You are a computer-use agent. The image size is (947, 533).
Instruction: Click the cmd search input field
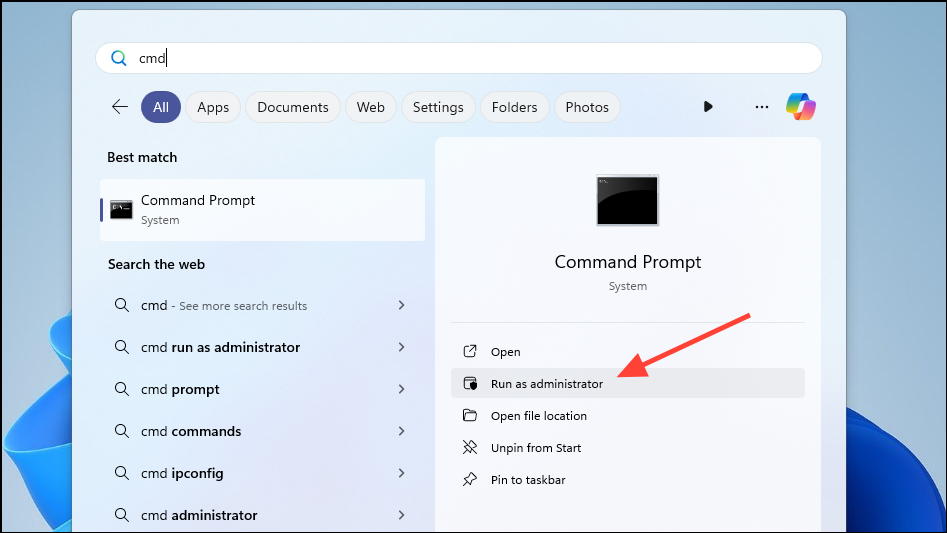pos(458,58)
